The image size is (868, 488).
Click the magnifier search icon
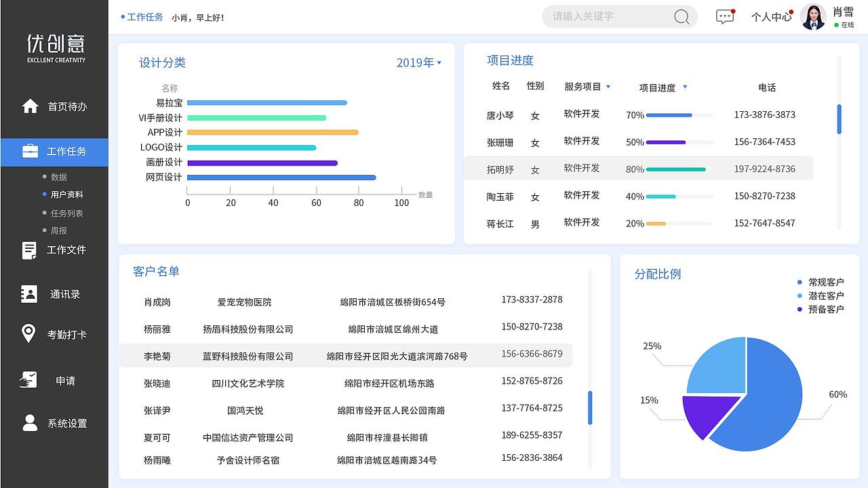point(682,17)
